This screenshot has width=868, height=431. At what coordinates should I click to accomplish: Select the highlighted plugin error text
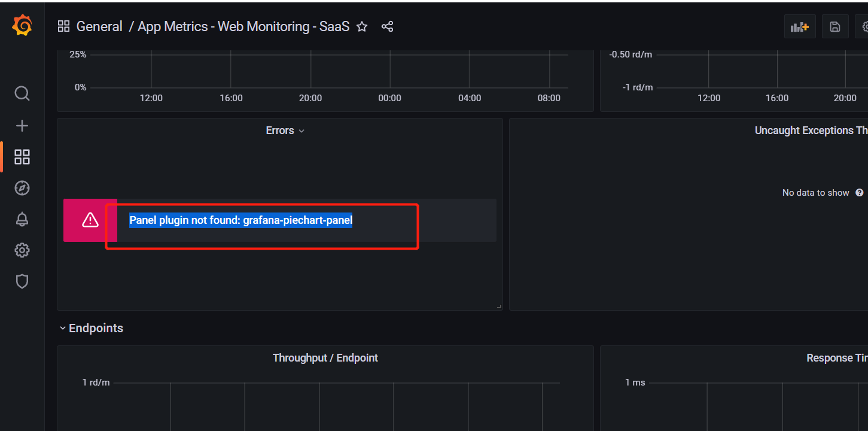tap(241, 220)
